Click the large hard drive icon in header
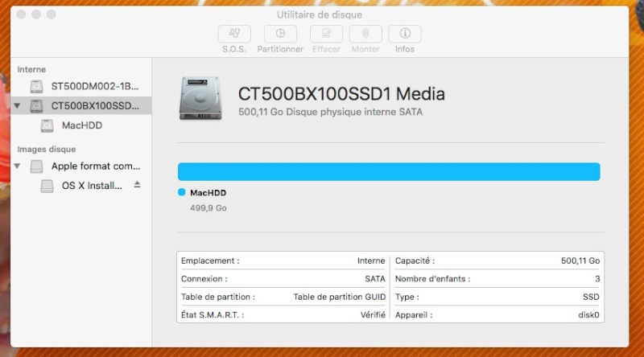The height and width of the screenshot is (357, 644). point(200,98)
